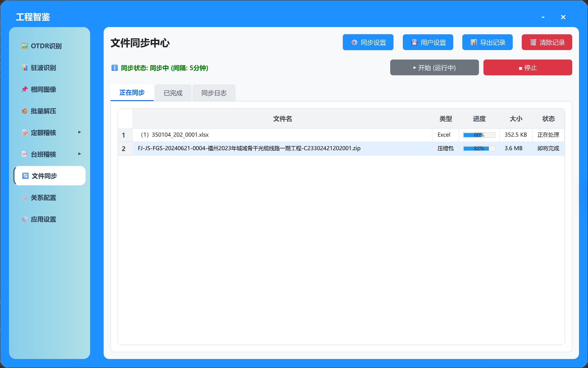Select the FJ-JS-FGS-20240621-0004 zip file row

click(x=282, y=148)
